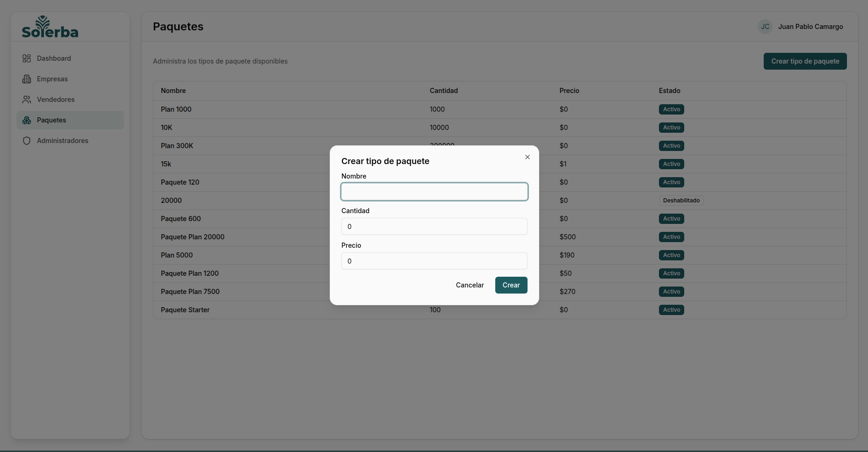Open the Dashboard menu item
Image resolution: width=868 pixels, height=452 pixels.
pyautogui.click(x=54, y=58)
